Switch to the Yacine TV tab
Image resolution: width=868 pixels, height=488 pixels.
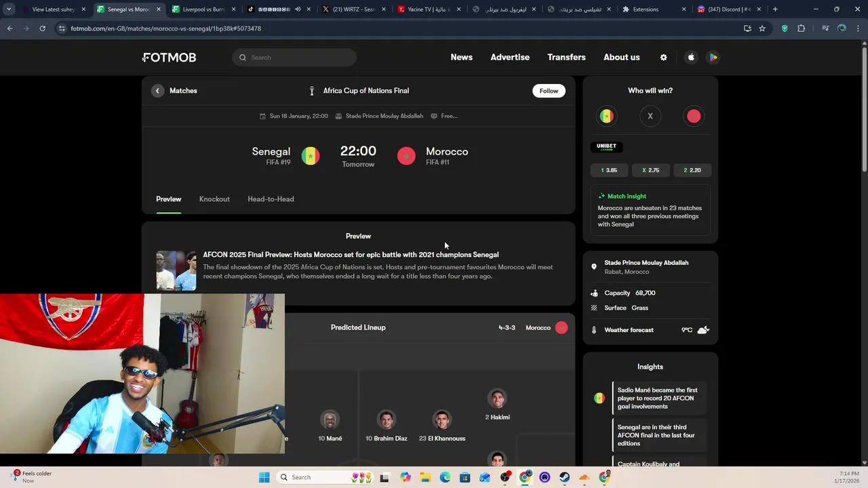[429, 9]
